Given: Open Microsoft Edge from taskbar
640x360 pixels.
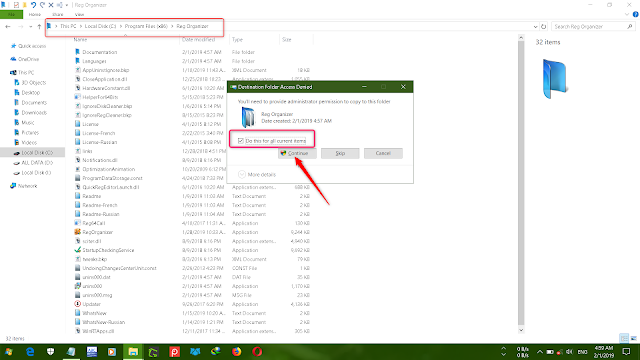Looking at the screenshot, I should point(30,352).
